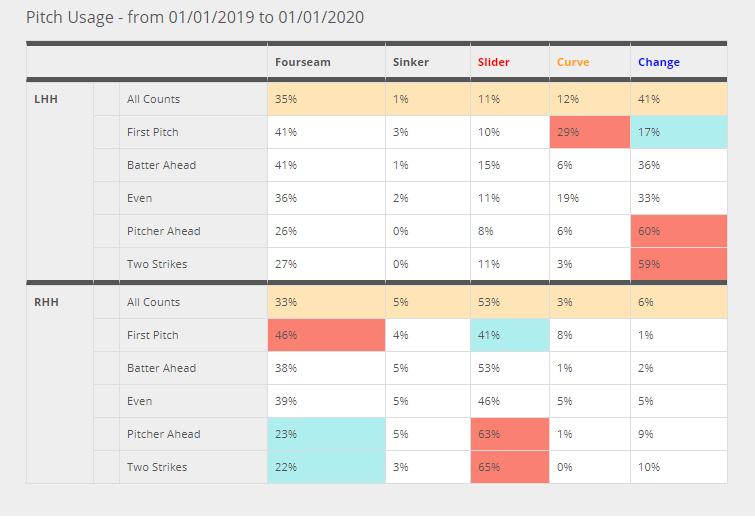Click the blue Change column header

tap(659, 62)
